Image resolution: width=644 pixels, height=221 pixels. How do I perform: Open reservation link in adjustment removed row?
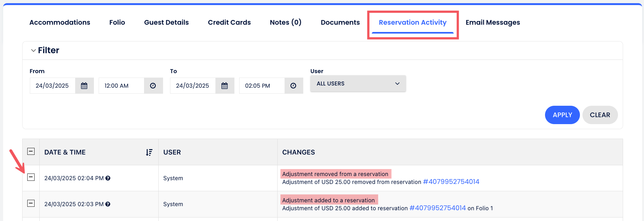tap(451, 182)
